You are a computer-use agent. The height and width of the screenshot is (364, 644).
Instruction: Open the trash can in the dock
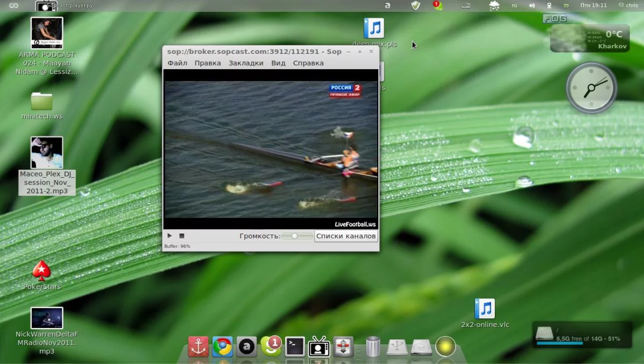tap(373, 347)
